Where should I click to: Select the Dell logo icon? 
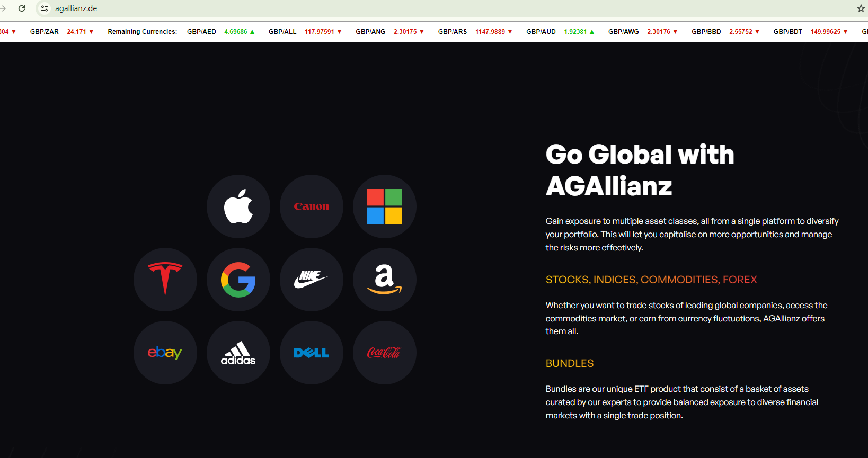312,353
